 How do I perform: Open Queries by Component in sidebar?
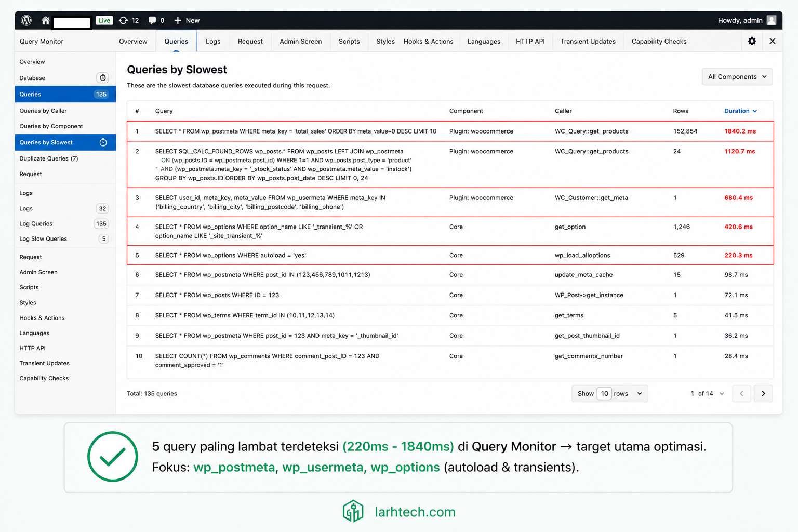click(x=51, y=126)
